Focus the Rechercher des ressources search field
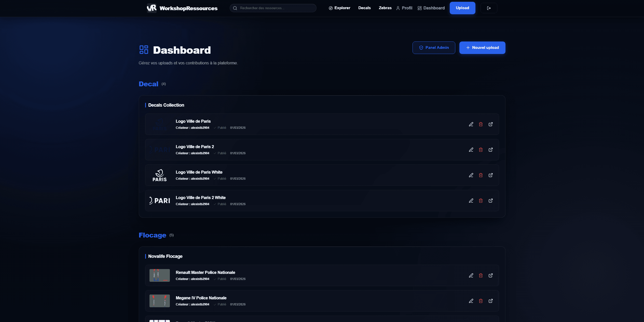Image resolution: width=644 pixels, height=322 pixels. pyautogui.click(x=273, y=8)
